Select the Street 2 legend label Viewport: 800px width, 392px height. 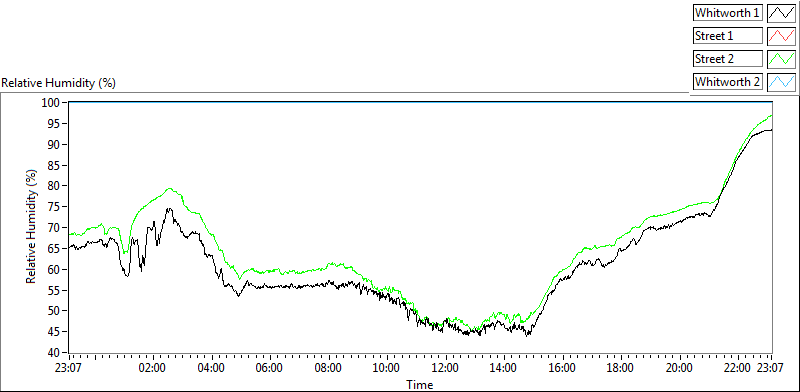click(x=728, y=59)
